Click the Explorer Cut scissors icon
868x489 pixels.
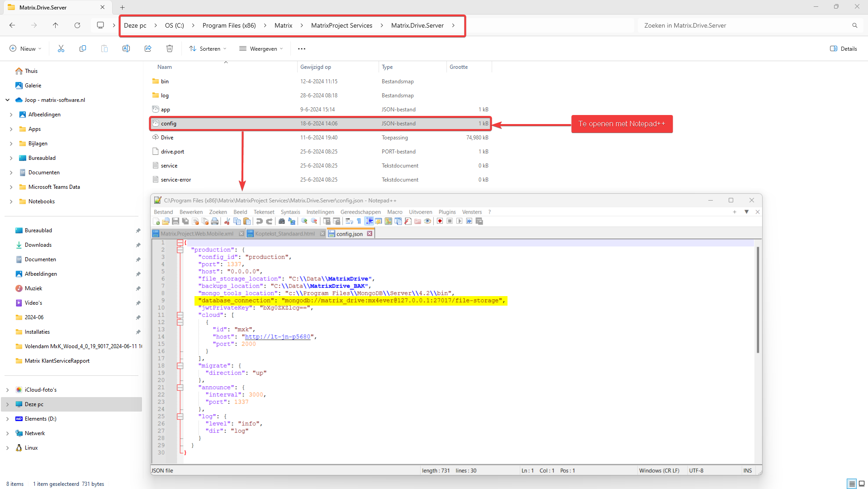tap(61, 48)
